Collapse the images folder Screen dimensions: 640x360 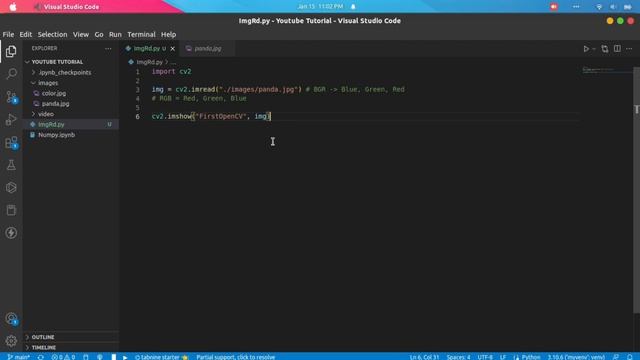pyautogui.click(x=71, y=83)
